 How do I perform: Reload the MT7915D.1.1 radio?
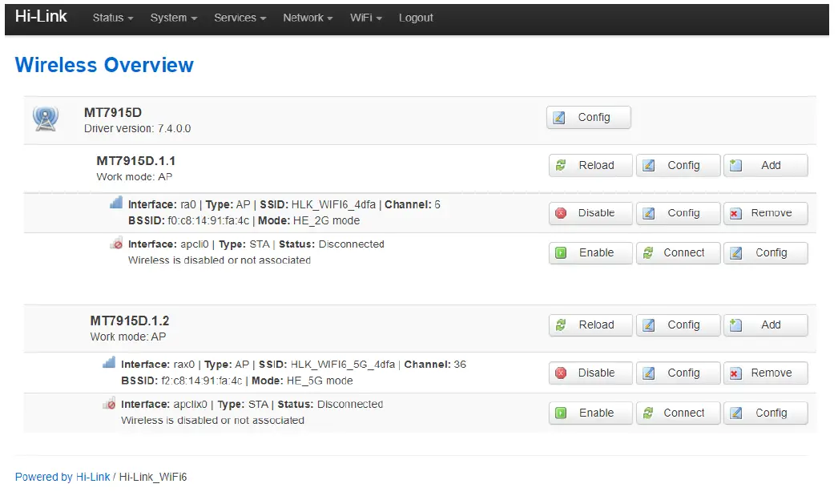(x=590, y=165)
